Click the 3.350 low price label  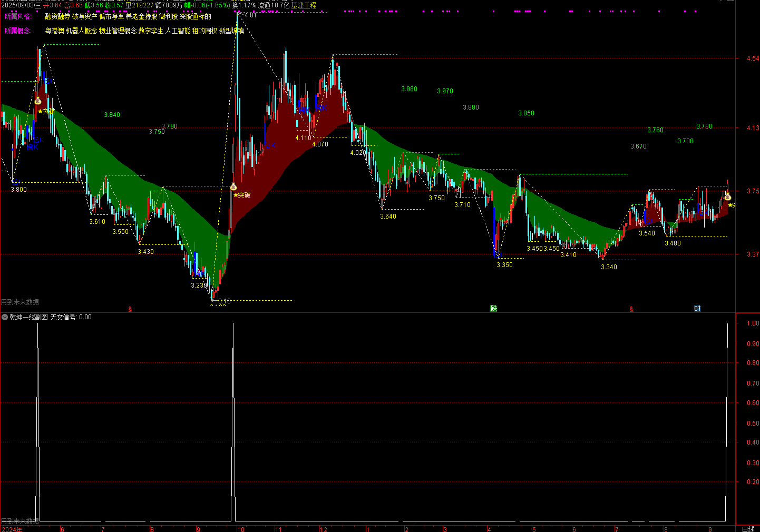click(505, 265)
